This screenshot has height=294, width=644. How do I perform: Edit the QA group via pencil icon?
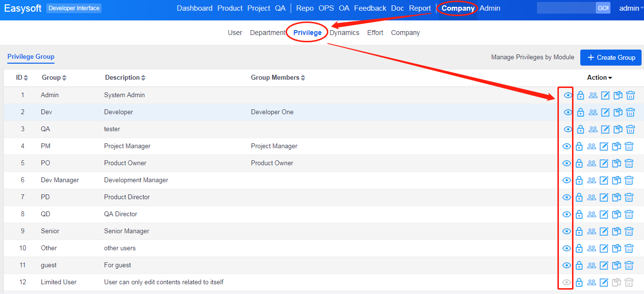606,129
